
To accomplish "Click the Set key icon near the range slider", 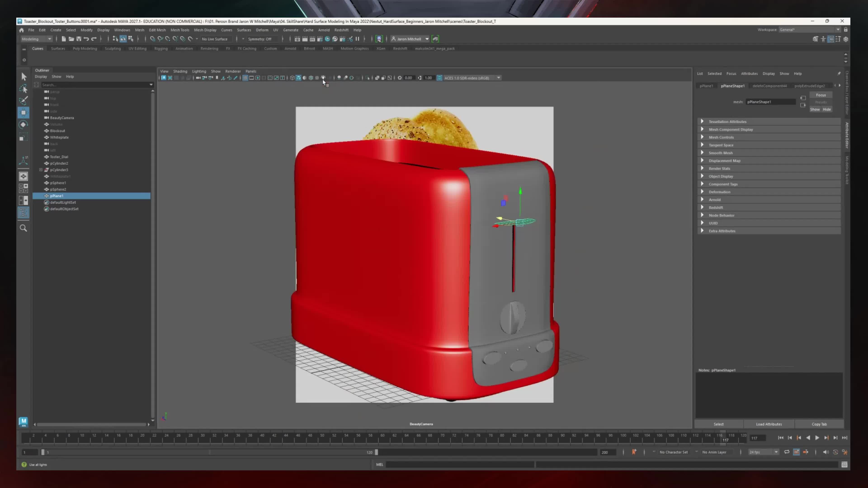I will (634, 452).
